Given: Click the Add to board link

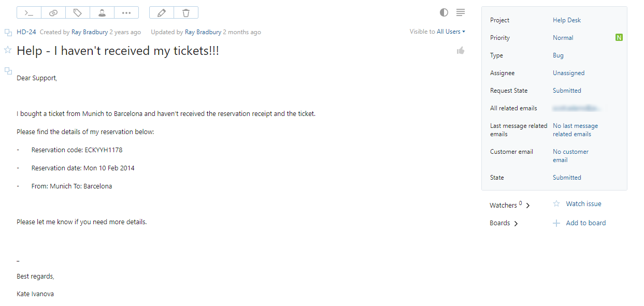Looking at the screenshot, I should [585, 223].
